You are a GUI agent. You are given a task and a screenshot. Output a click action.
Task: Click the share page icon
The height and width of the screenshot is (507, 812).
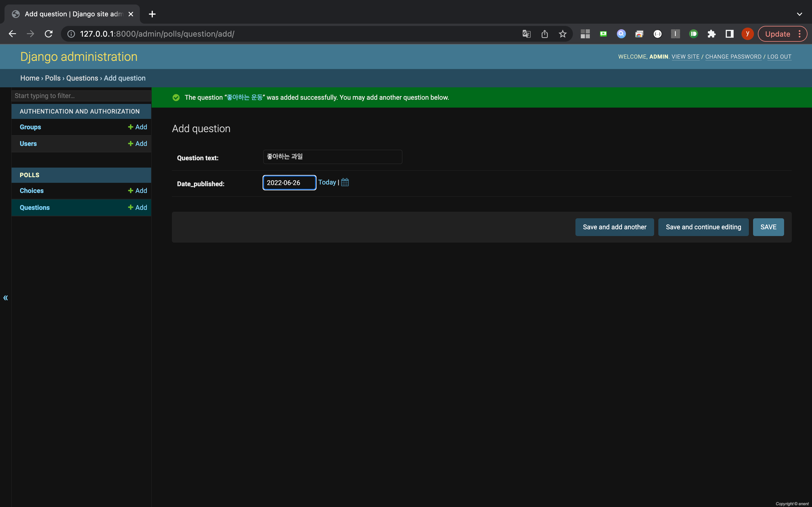(544, 34)
